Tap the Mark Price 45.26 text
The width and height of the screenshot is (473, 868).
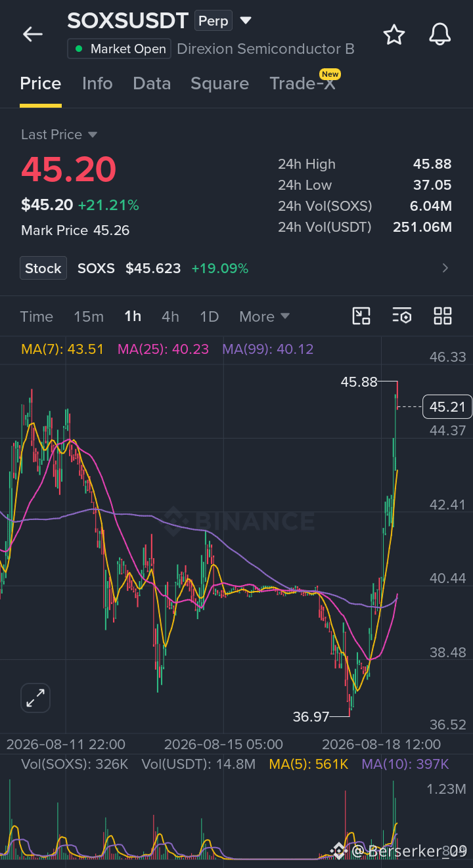click(75, 230)
